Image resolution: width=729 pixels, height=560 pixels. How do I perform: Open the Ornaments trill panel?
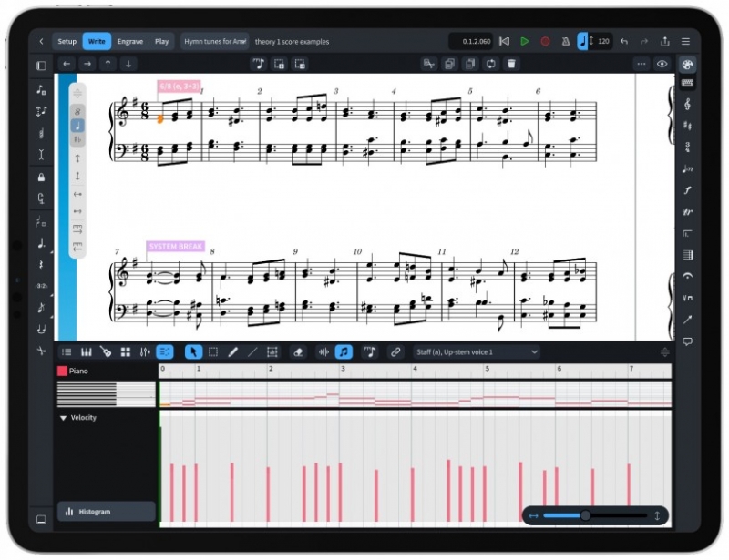(x=687, y=212)
